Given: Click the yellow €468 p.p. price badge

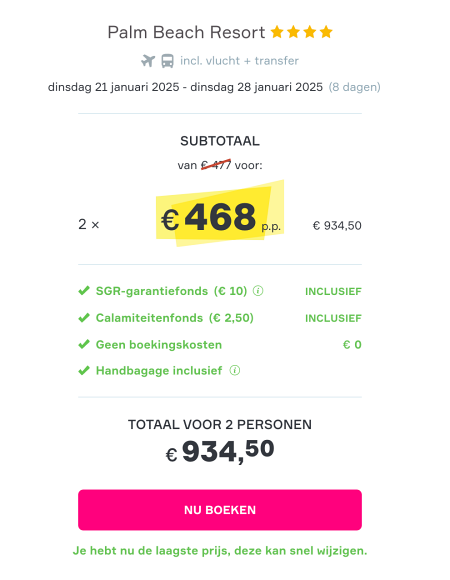Looking at the screenshot, I should 220,214.
